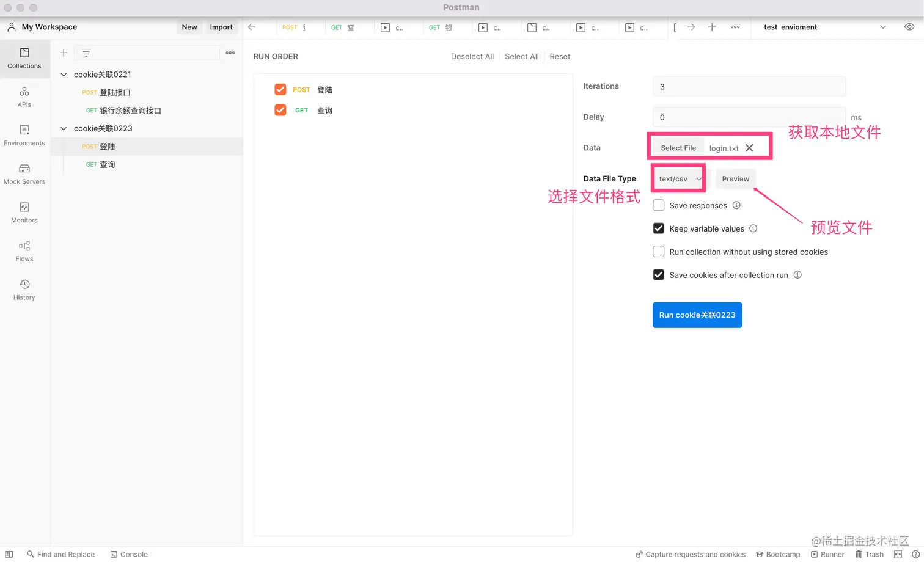Open Trash in the status bar

[x=870, y=555]
